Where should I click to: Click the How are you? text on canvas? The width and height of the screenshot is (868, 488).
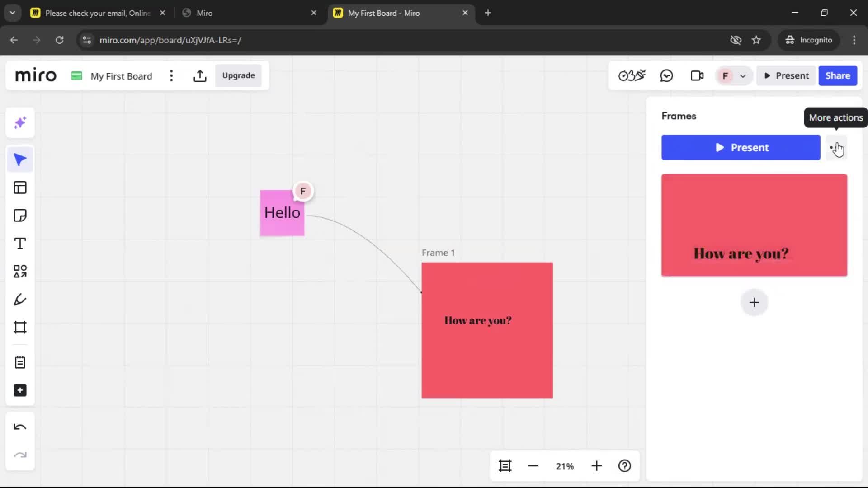click(478, 320)
